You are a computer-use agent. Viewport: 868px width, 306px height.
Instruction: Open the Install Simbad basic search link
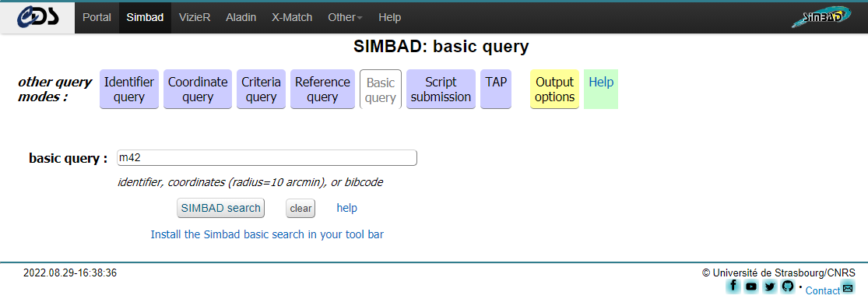click(x=267, y=234)
